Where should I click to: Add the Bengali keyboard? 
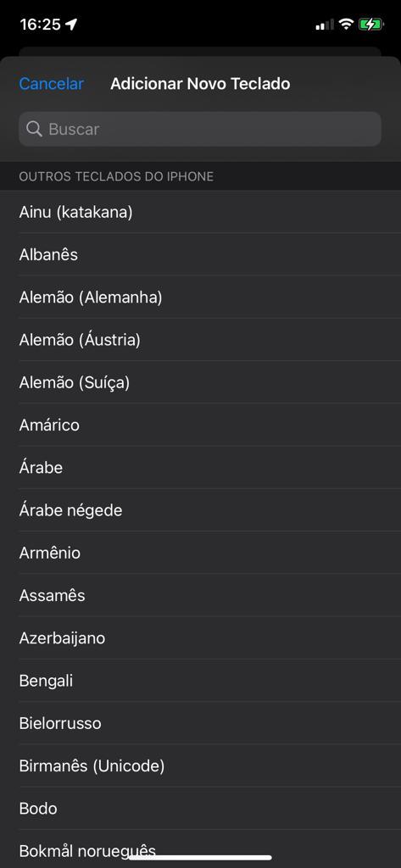pyautogui.click(x=200, y=681)
